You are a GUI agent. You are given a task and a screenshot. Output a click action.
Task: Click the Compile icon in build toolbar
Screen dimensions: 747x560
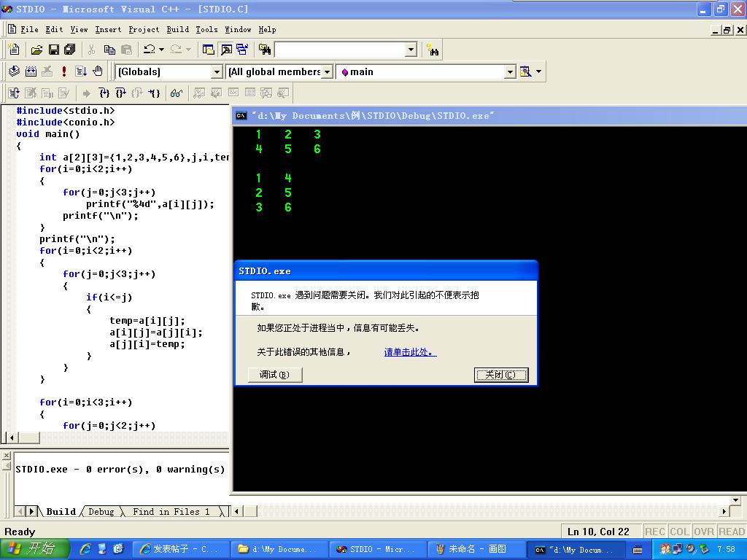[x=14, y=71]
